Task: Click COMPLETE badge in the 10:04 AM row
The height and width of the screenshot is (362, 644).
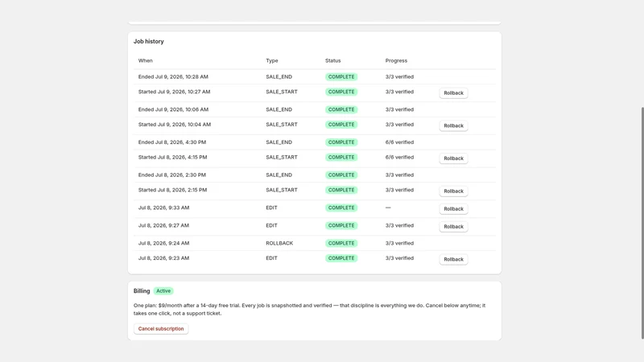Action: pyautogui.click(x=341, y=125)
